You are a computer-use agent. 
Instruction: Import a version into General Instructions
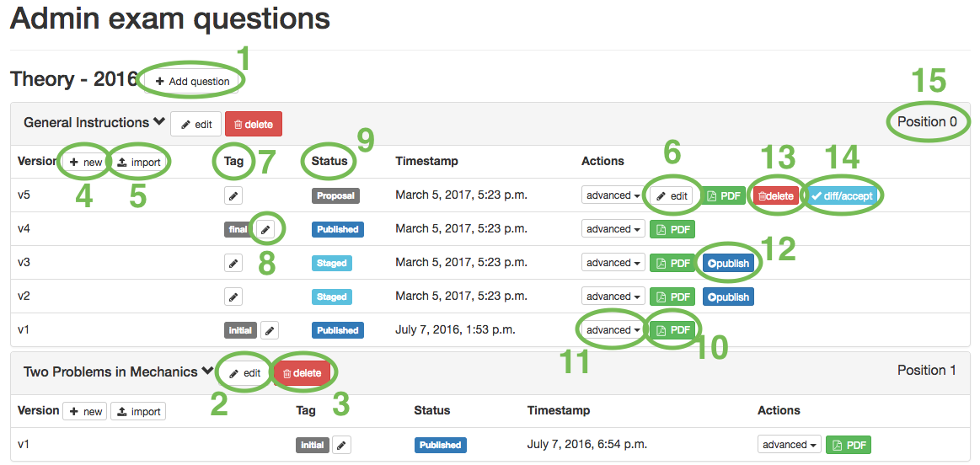pos(138,162)
